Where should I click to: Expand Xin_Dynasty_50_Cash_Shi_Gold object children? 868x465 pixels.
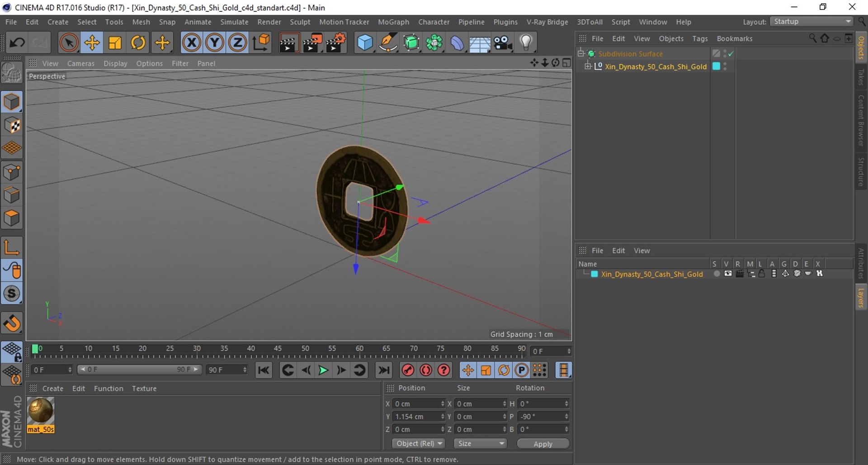tap(588, 66)
